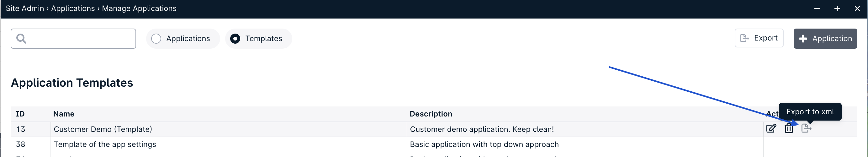868x157 pixels.
Task: Select the Customer Demo (Template) name cell
Action: pos(229,129)
